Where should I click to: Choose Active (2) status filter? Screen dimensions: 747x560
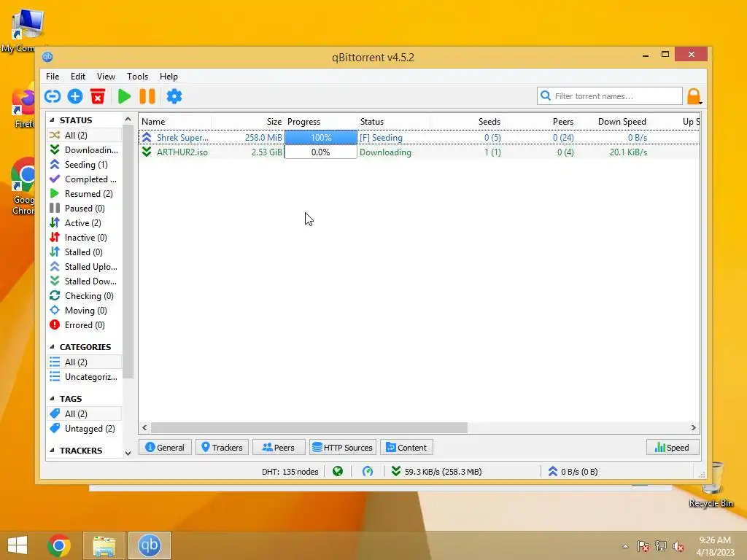coord(84,223)
